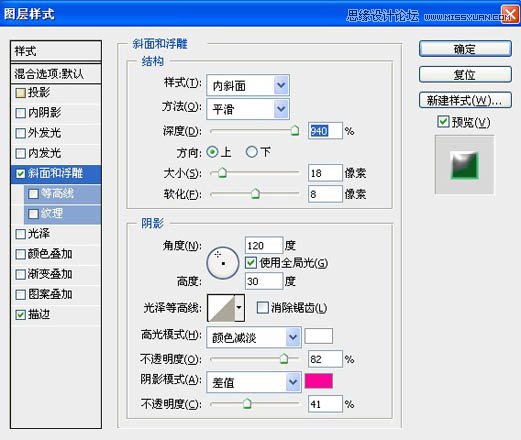
Task: Select the 纹理 sub-item row
Action: click(62, 214)
